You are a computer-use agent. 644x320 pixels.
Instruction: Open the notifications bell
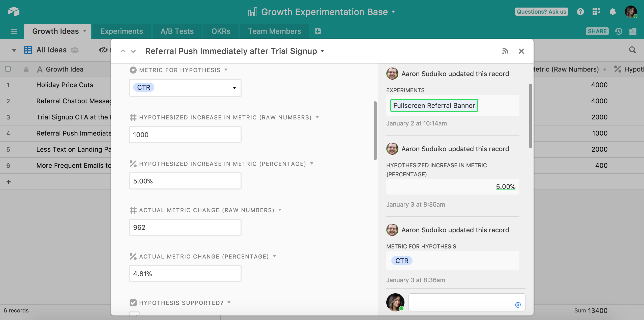click(612, 12)
